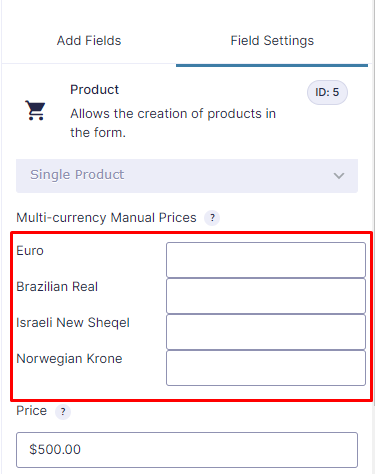The height and width of the screenshot is (474, 375).
Task: Switch to the Add Fields tab
Action: pyautogui.click(x=89, y=41)
